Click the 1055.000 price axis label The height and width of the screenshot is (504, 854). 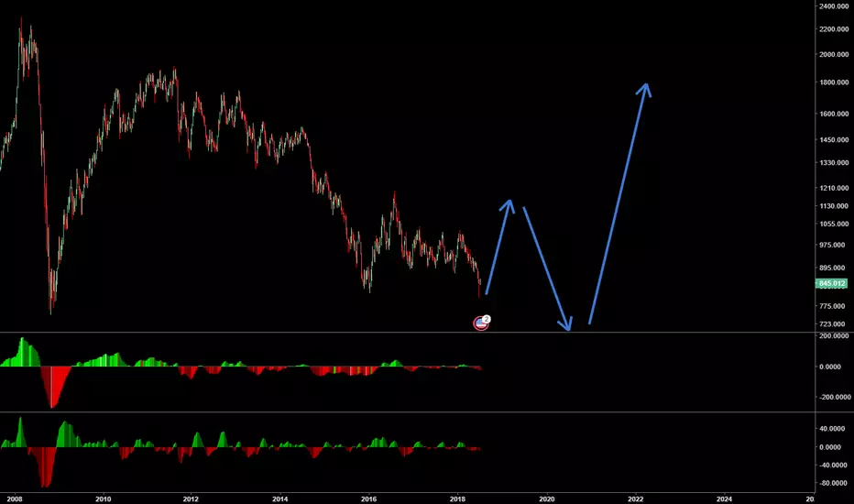[x=834, y=224]
